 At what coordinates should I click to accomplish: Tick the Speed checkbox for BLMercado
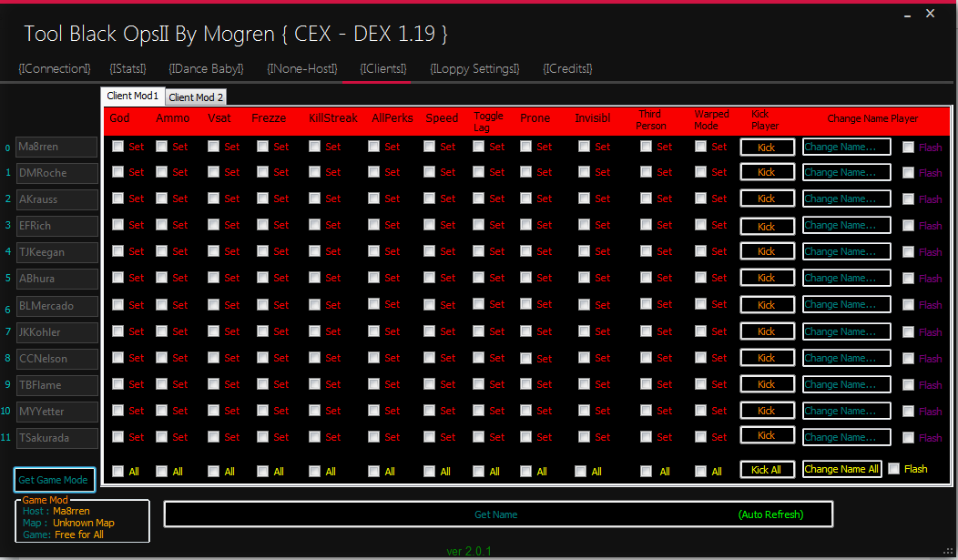[430, 305]
